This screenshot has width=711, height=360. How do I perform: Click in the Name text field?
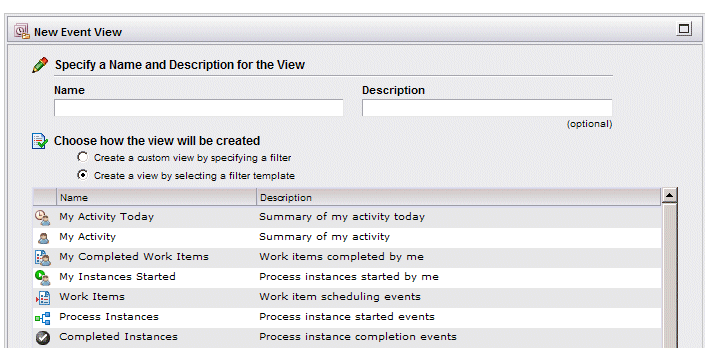point(199,108)
